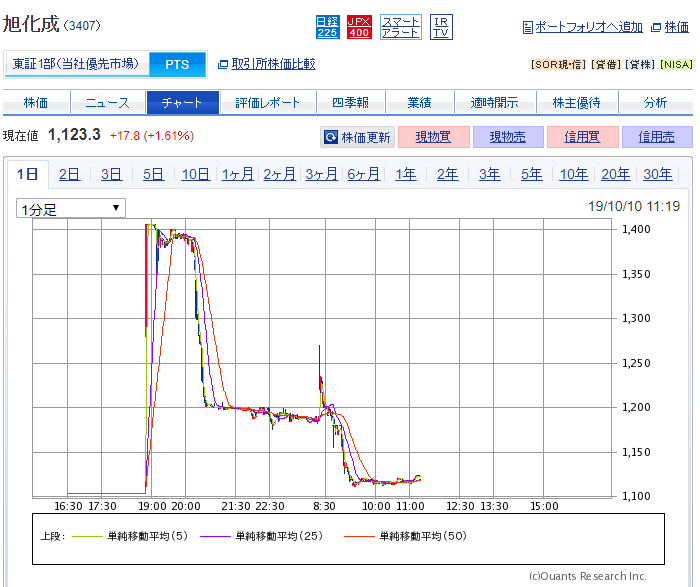The image size is (700, 587).
Task: Click the 旭化成 company name heading
Action: pyautogui.click(x=31, y=24)
